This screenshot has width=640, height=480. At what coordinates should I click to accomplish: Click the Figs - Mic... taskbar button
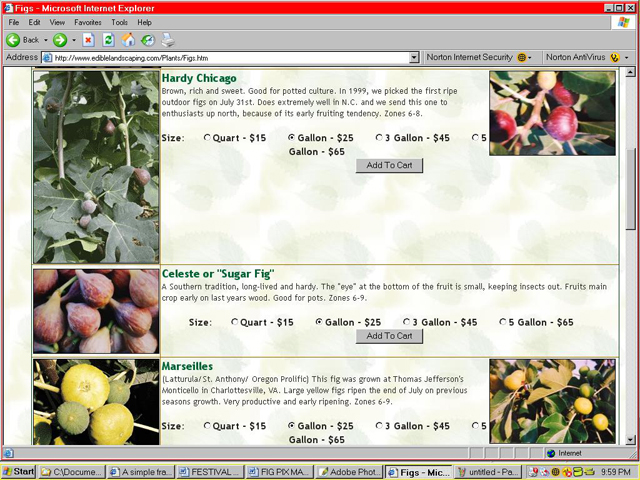(x=419, y=472)
